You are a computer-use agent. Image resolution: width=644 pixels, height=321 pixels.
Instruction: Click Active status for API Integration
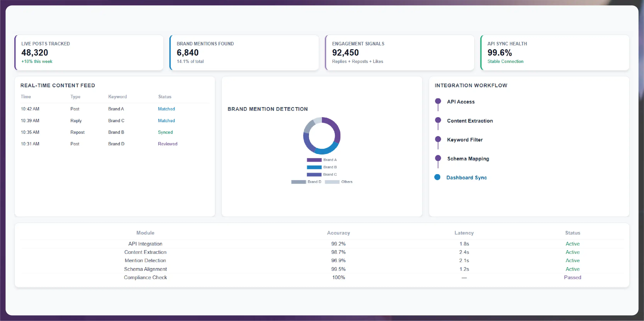(573, 244)
